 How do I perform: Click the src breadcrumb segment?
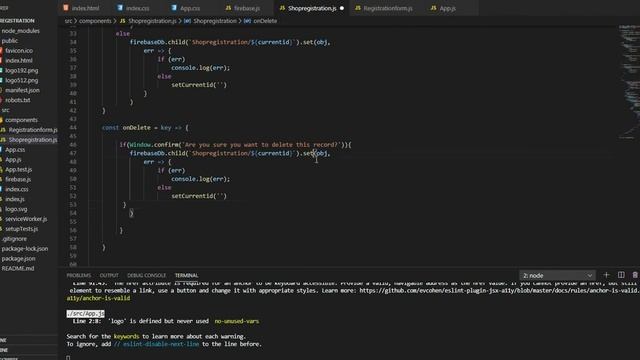68,21
